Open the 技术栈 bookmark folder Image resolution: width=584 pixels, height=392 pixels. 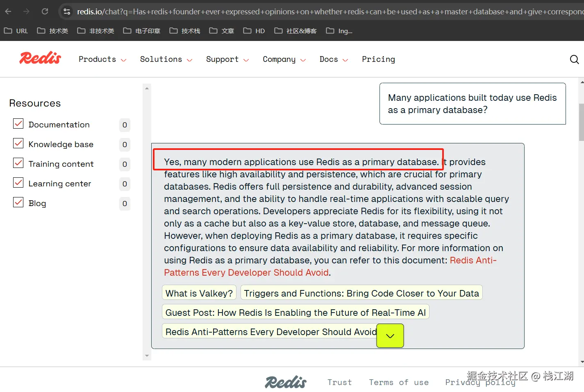(x=185, y=31)
